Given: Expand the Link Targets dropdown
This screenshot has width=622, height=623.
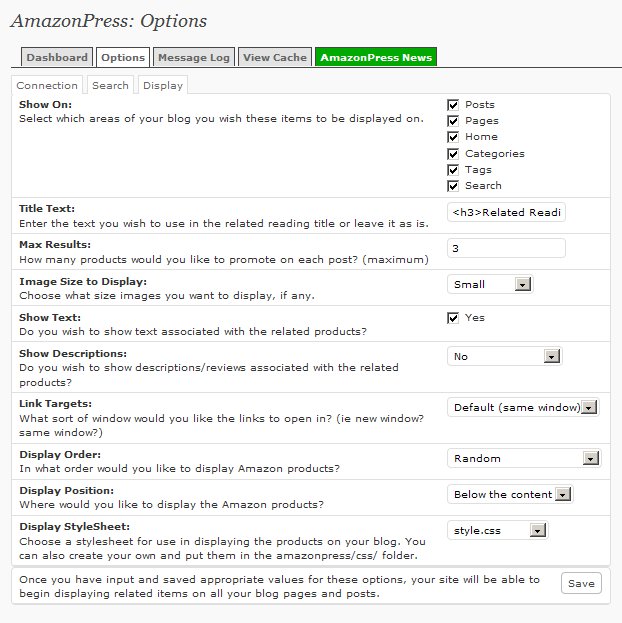Looking at the screenshot, I should [523, 407].
